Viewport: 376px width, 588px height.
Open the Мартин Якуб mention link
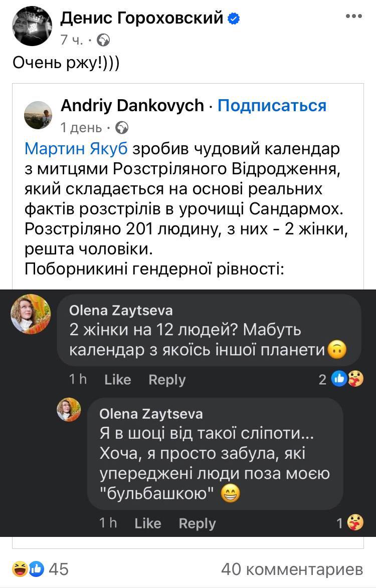[x=76, y=149]
